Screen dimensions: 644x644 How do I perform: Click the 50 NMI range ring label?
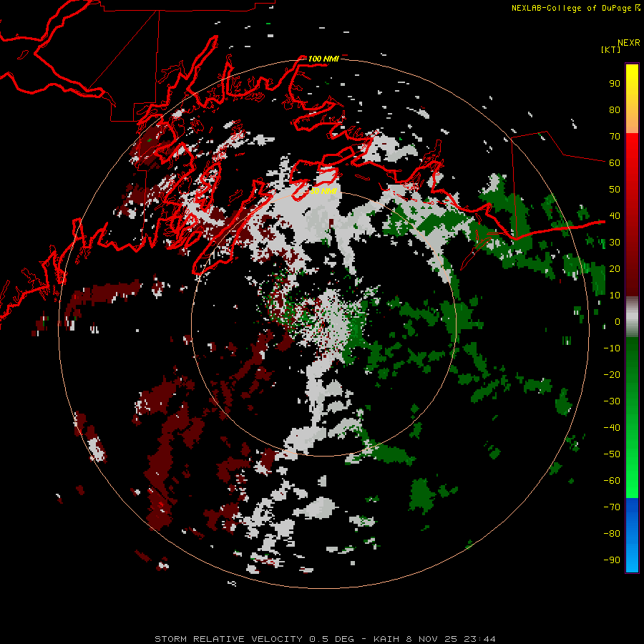pyautogui.click(x=323, y=191)
